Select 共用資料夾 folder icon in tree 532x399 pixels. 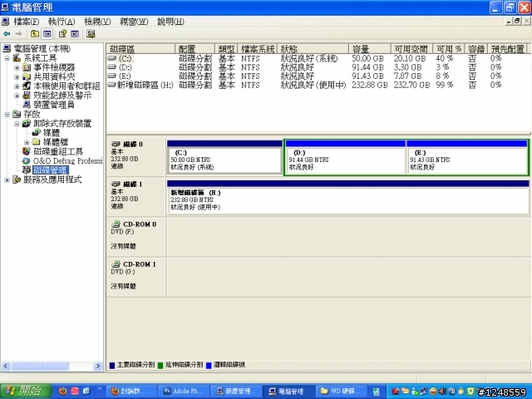pyautogui.click(x=27, y=76)
